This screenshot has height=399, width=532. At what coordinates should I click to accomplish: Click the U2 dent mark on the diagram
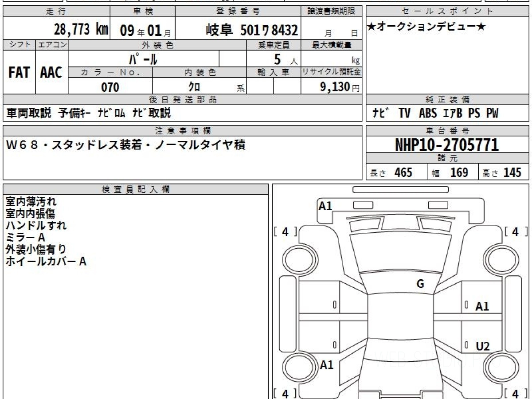482,346
